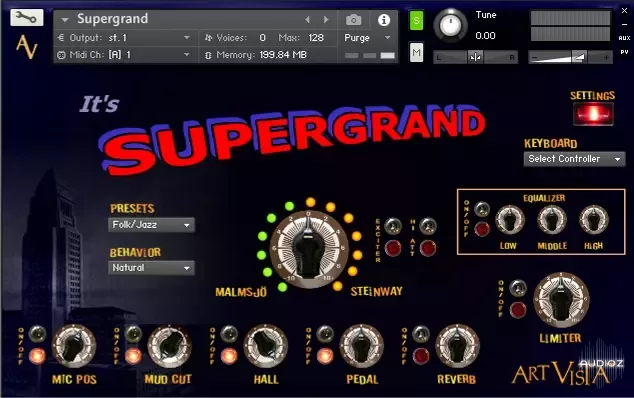This screenshot has height=398, width=634.
Task: Toggle the Equalizer on/off switch
Action: (x=482, y=210)
